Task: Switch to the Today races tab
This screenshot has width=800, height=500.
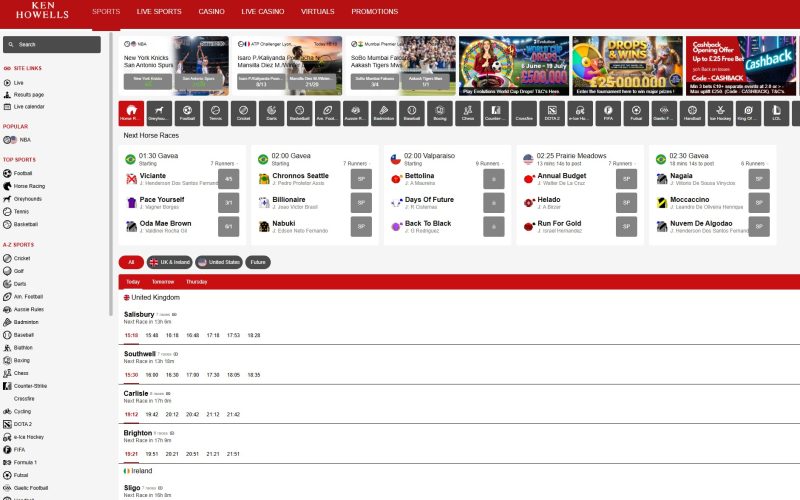Action: point(133,282)
